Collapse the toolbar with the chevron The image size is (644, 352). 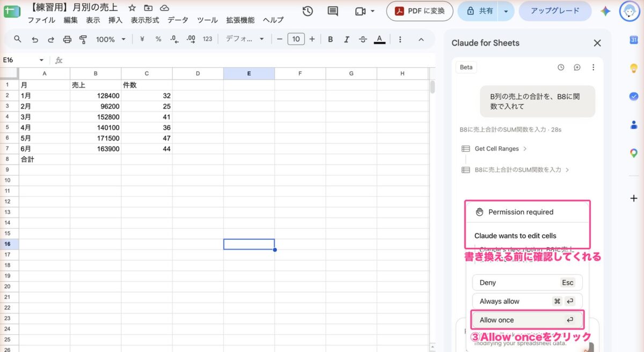(x=421, y=39)
